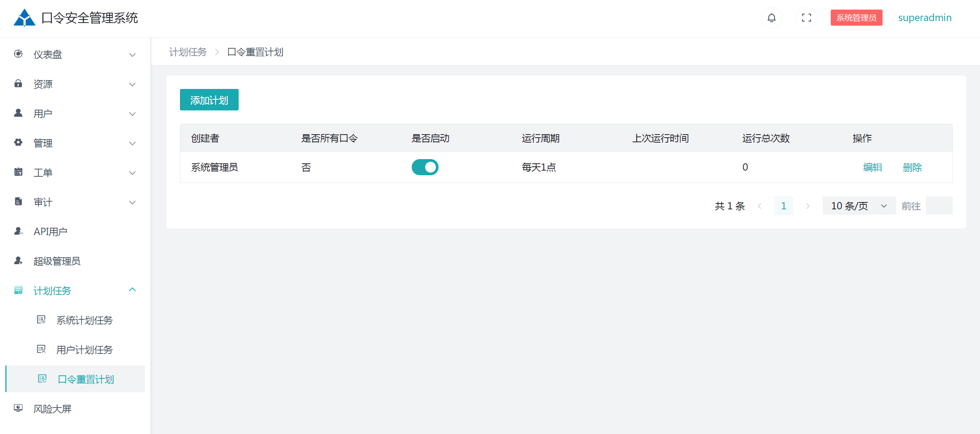Screen dimensions: 980x434
Task: Click the go-to page input field
Action: click(939, 206)
